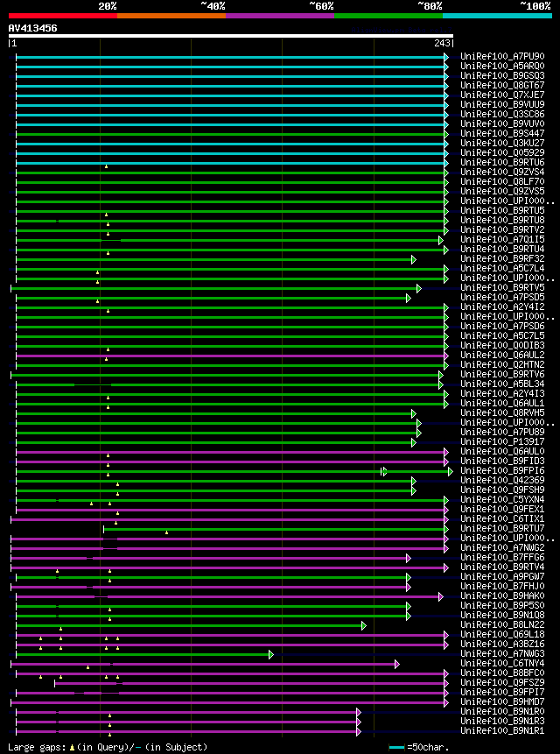This screenshot has height=754, width=560.
Task: Click the green alignment bar for UniRef100_B8LN22
Action: [x=191, y=625]
